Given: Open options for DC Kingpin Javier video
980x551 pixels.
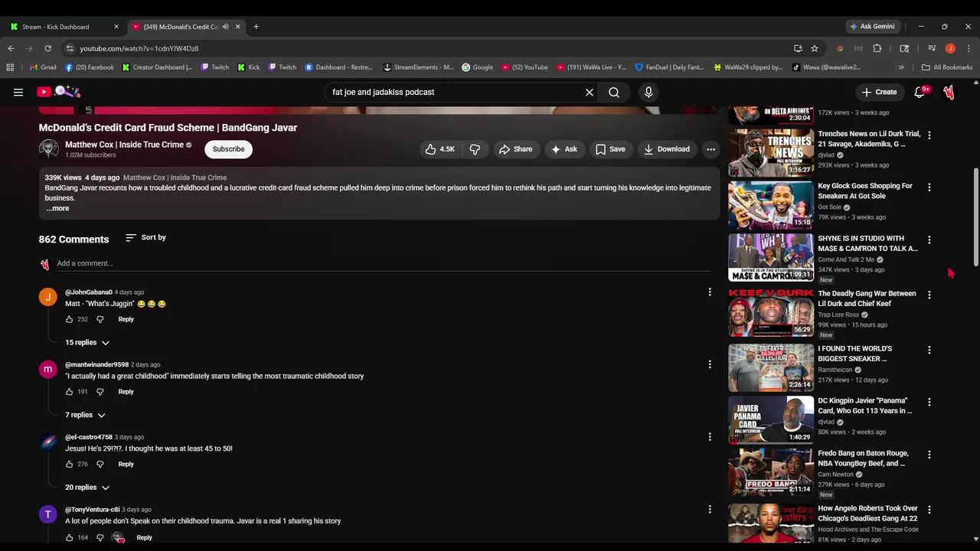Looking at the screenshot, I should coord(929,402).
